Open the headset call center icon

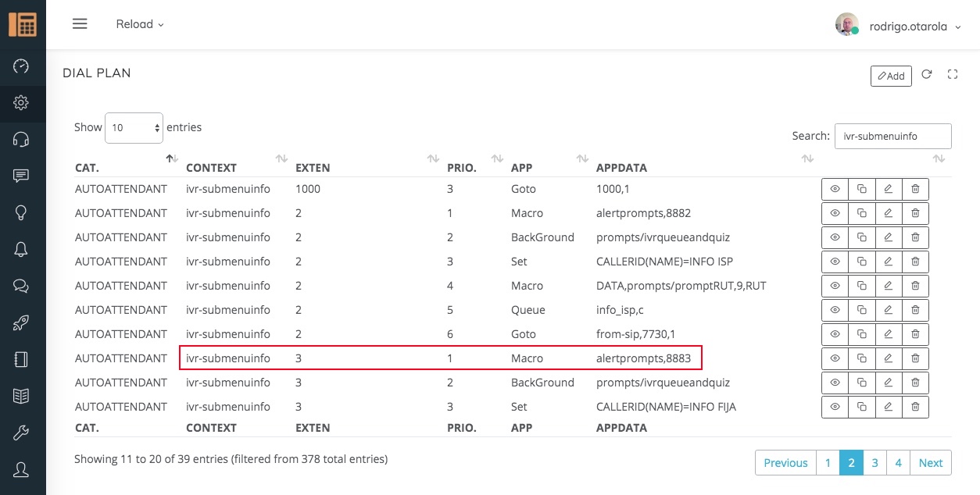point(22,139)
